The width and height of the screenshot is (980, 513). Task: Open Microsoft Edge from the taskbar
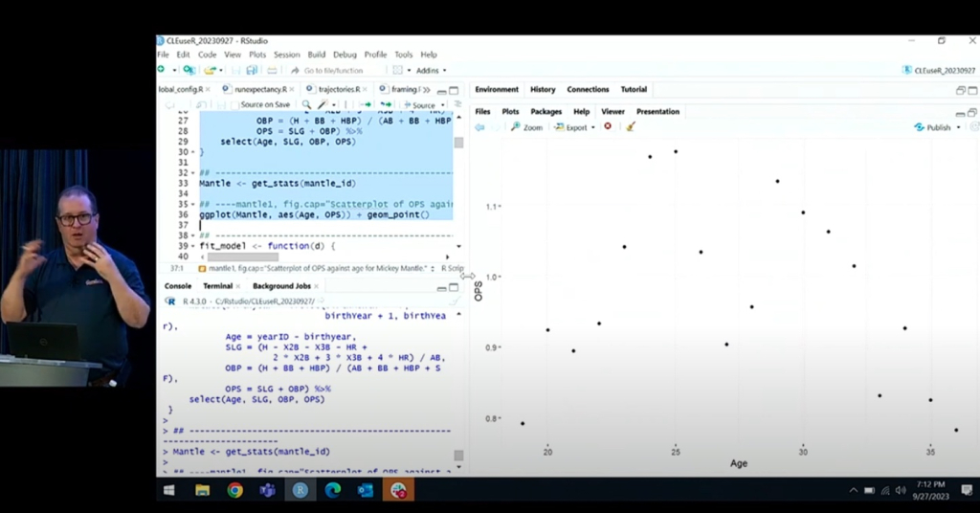pos(332,490)
